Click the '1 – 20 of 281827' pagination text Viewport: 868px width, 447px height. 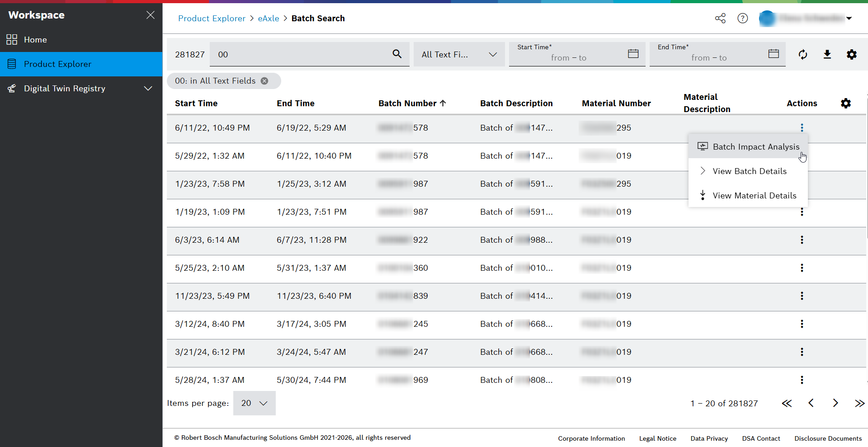(x=724, y=403)
